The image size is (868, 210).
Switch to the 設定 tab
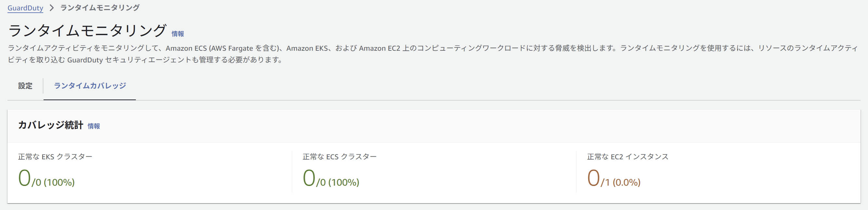[x=25, y=86]
